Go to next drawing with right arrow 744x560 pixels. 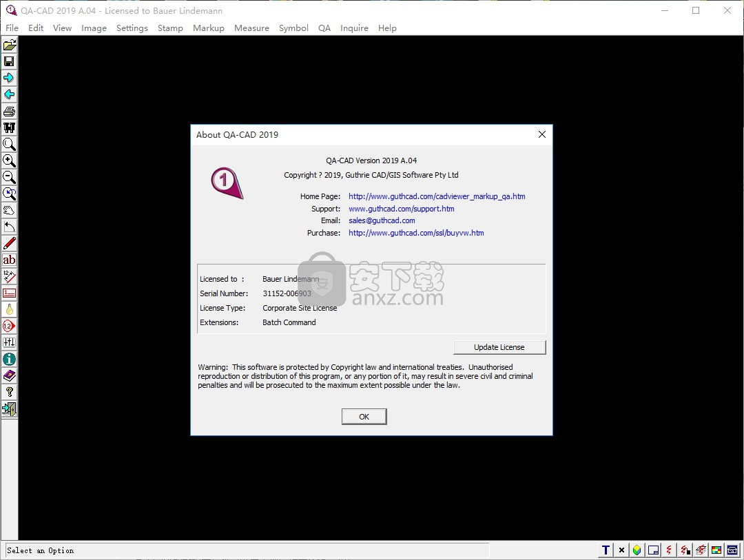[x=10, y=79]
